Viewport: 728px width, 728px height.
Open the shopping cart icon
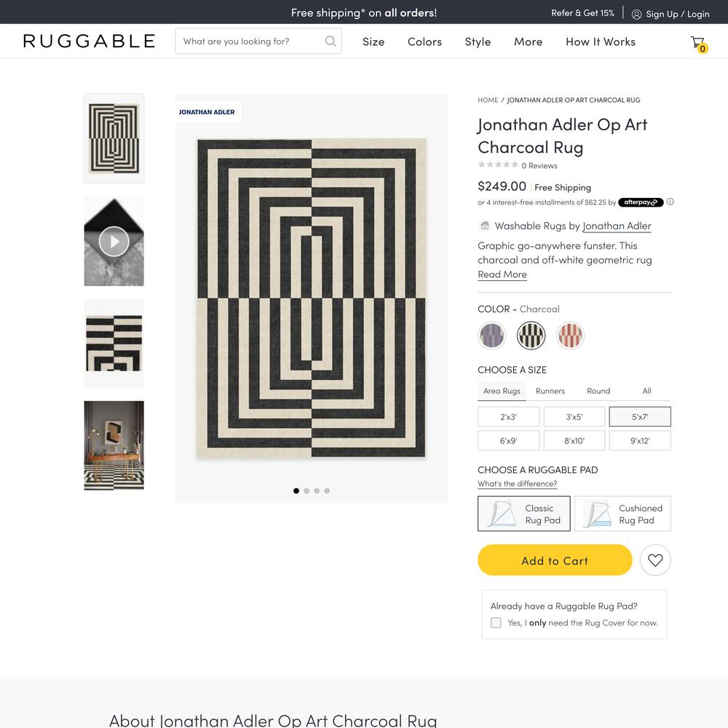pos(698,44)
